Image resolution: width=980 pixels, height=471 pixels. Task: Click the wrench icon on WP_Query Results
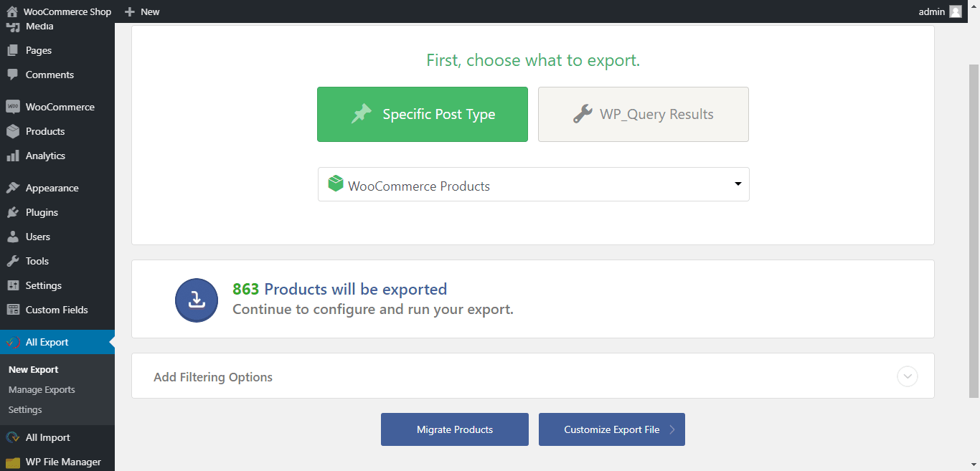583,114
